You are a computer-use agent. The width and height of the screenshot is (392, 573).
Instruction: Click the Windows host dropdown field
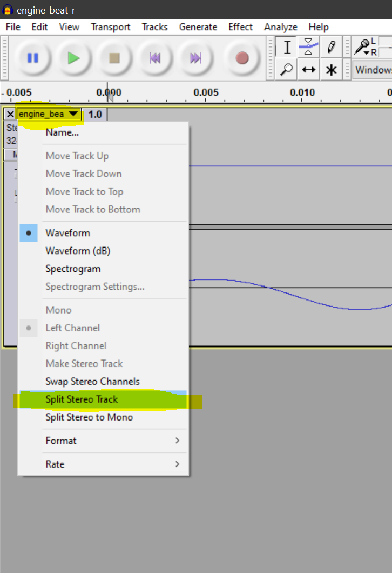click(372, 69)
